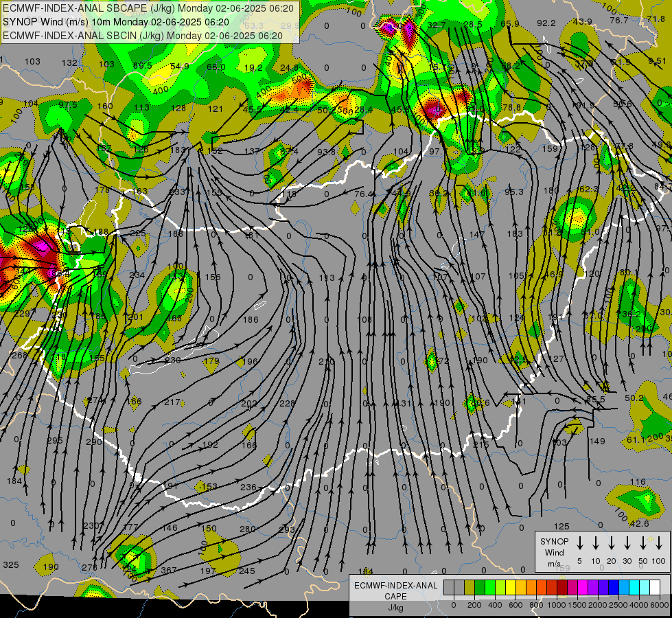Click the map value 61.1
The height and width of the screenshot is (618, 672).
636,439
